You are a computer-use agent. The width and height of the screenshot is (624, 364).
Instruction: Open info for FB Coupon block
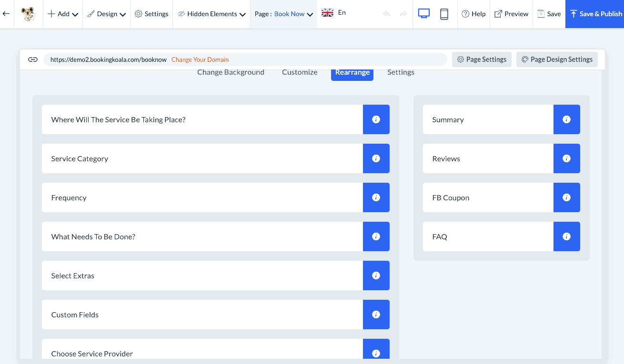point(567,197)
